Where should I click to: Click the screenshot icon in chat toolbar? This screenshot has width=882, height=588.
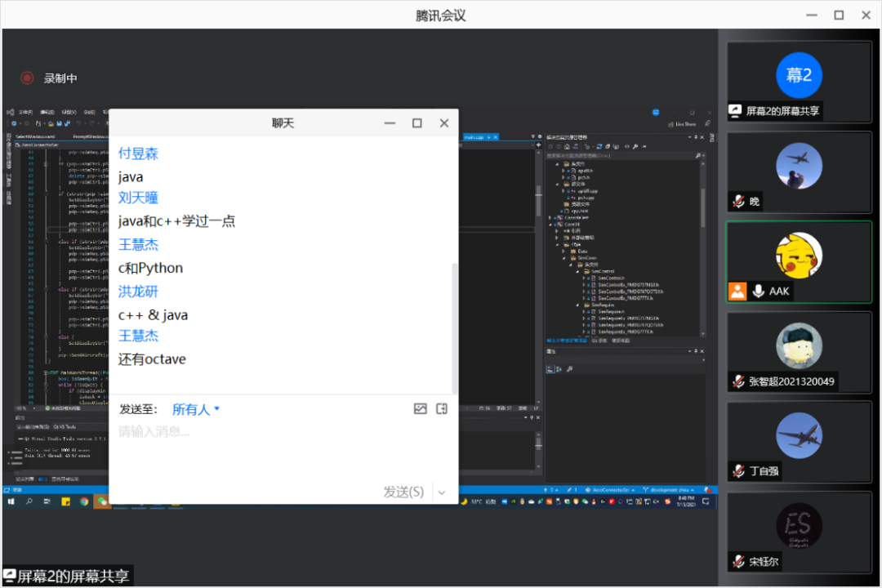coord(442,409)
